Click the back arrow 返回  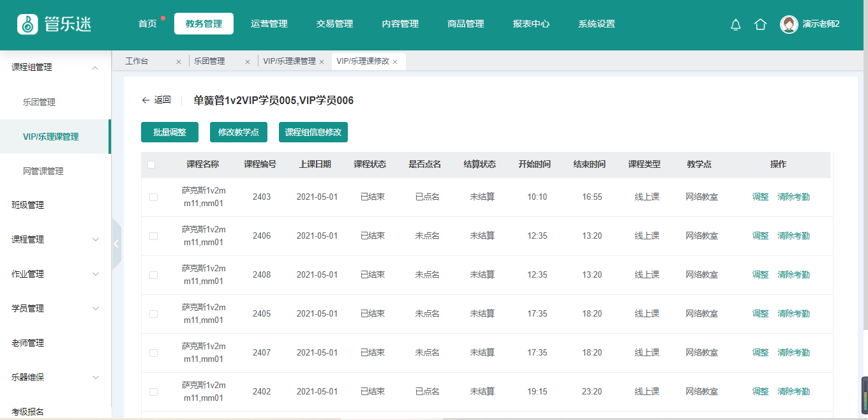click(x=156, y=100)
